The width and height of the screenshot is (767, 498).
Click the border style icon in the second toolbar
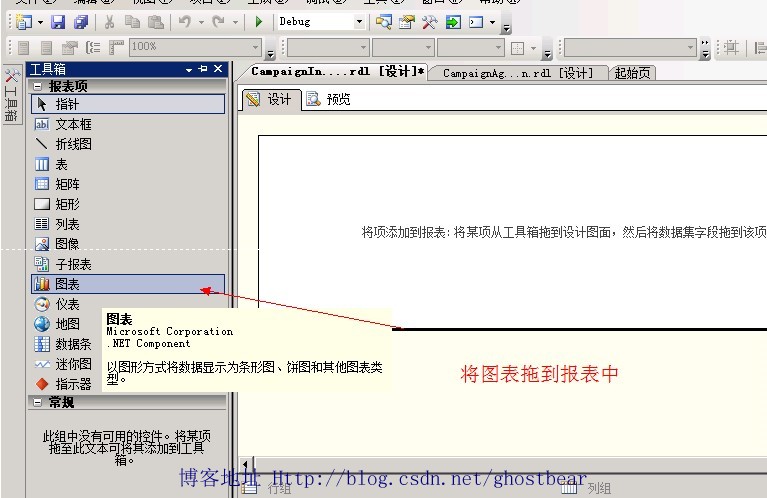pyautogui.click(x=518, y=47)
